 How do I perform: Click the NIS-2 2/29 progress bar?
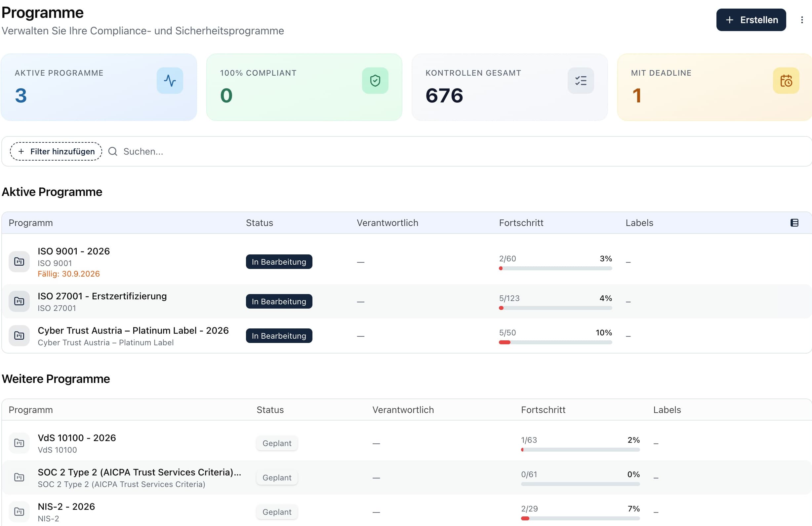580,518
